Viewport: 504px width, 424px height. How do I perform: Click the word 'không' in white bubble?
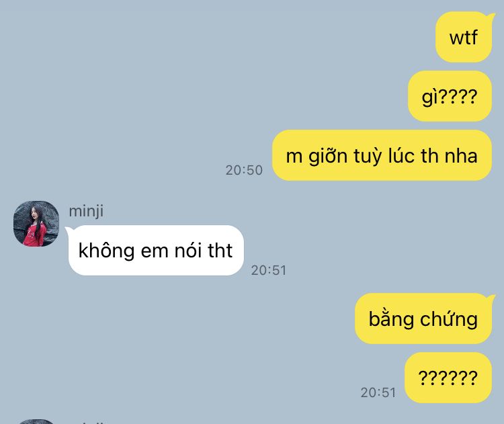coord(106,251)
